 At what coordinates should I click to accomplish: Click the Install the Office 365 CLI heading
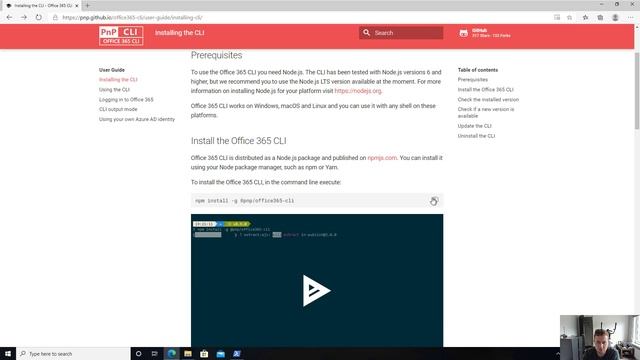(238, 141)
